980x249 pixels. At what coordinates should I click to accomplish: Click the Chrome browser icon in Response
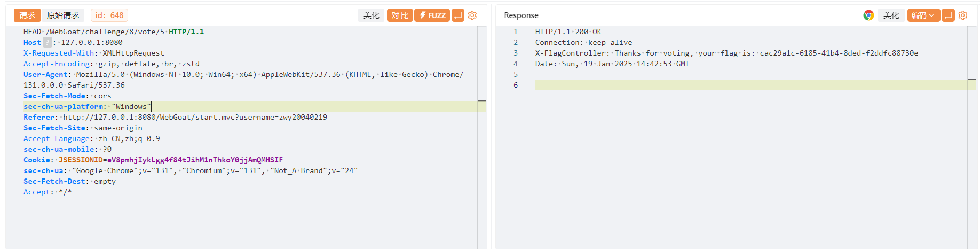(x=868, y=15)
